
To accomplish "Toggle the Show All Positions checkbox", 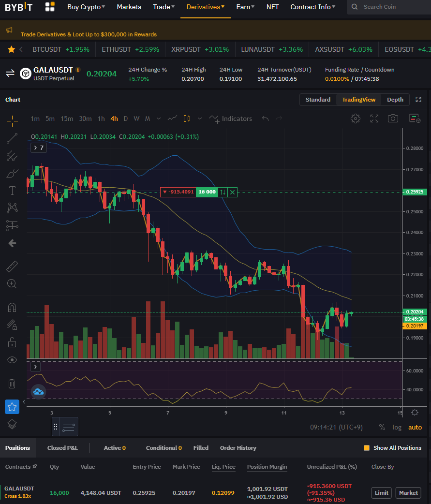I will click(x=366, y=448).
